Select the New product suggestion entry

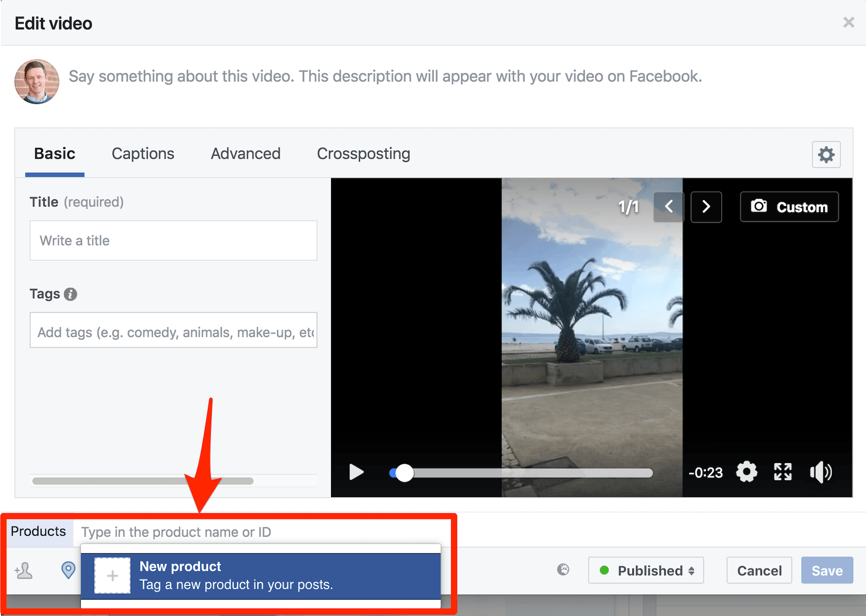(x=261, y=575)
